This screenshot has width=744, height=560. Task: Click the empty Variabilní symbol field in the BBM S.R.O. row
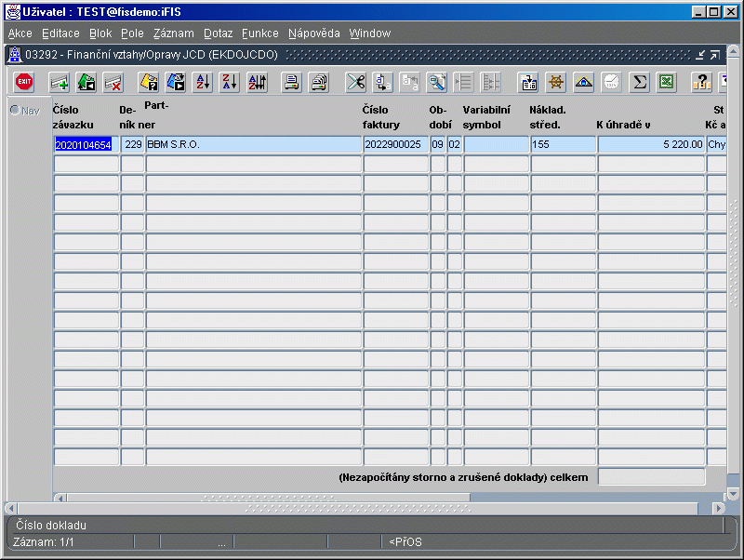pos(497,145)
